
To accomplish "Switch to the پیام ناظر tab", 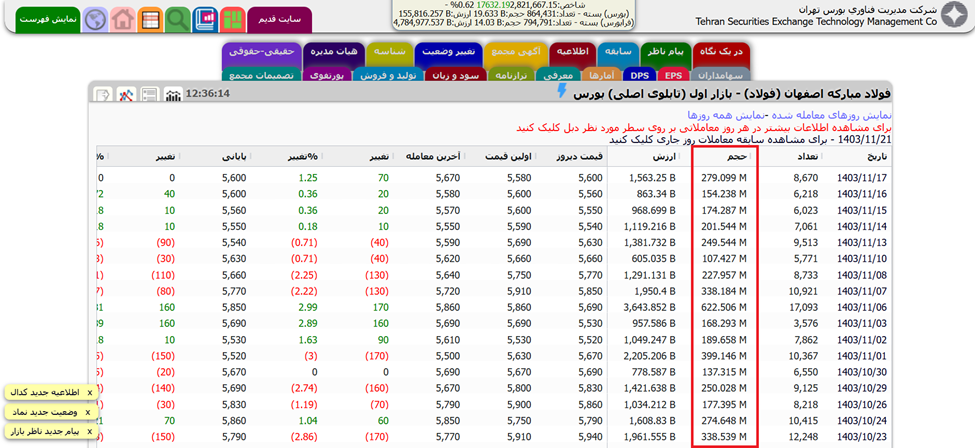I will (x=666, y=54).
